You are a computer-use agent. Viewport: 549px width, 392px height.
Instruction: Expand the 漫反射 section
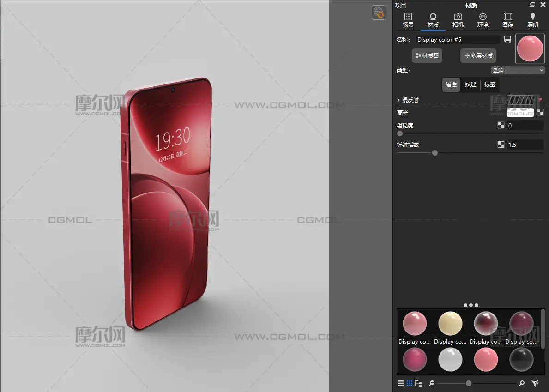tap(398, 100)
